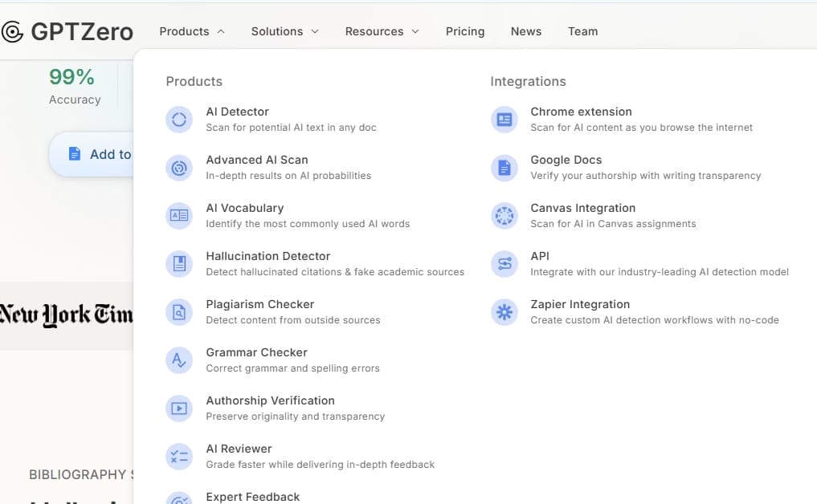Open the Advanced AI Scan link
This screenshot has height=504, width=817.
click(x=257, y=160)
